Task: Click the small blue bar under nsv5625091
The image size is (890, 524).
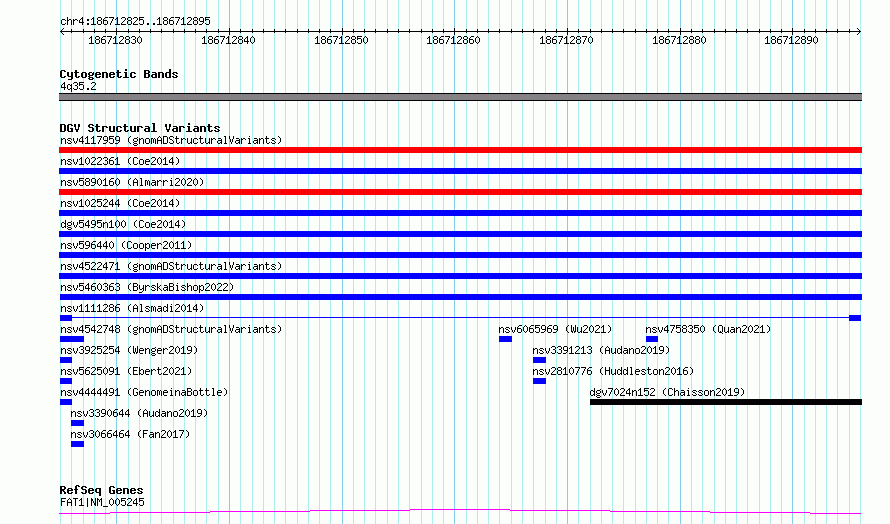Action: tap(66, 381)
